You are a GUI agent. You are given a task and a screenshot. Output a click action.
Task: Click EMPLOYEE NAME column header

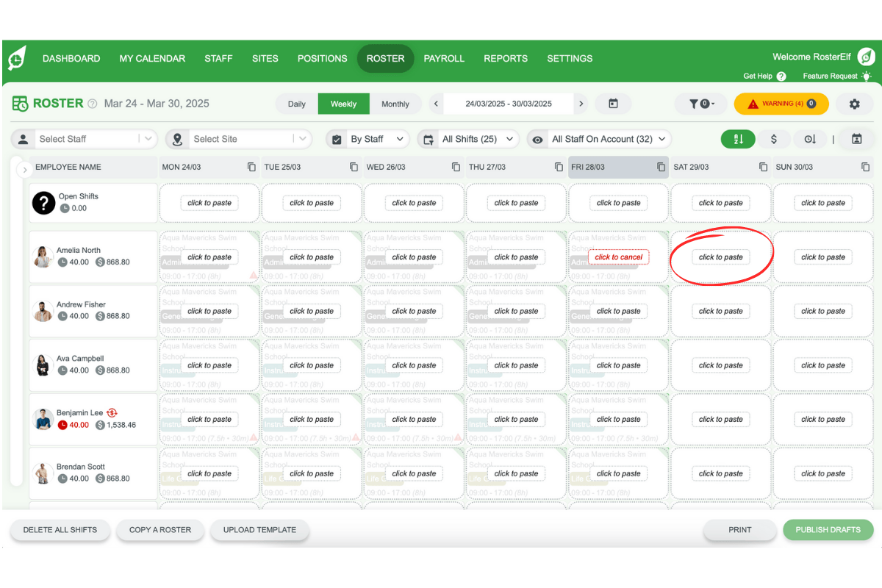pos(68,167)
